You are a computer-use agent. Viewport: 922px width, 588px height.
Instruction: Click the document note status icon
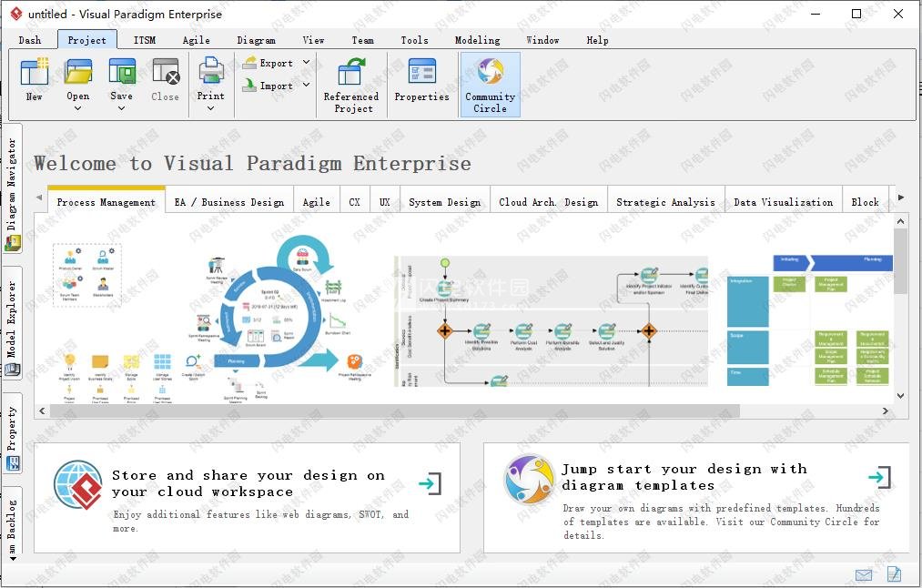[894, 573]
